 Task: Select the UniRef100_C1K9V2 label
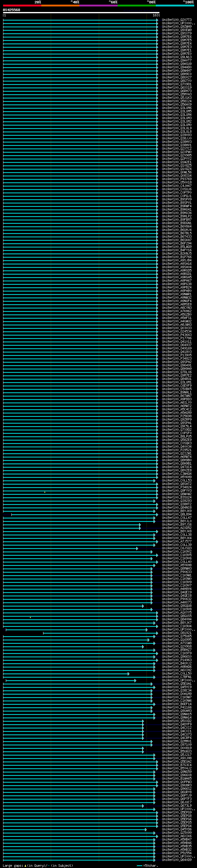[x=177, y=551]
